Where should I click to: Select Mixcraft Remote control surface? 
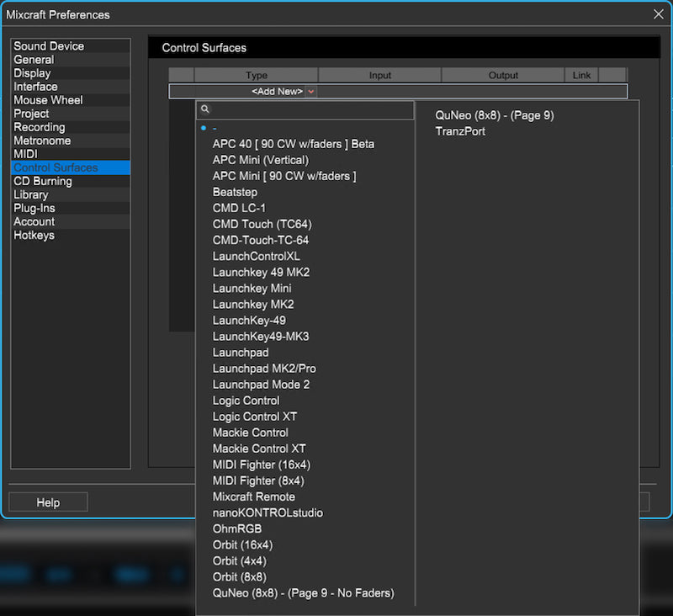(253, 497)
